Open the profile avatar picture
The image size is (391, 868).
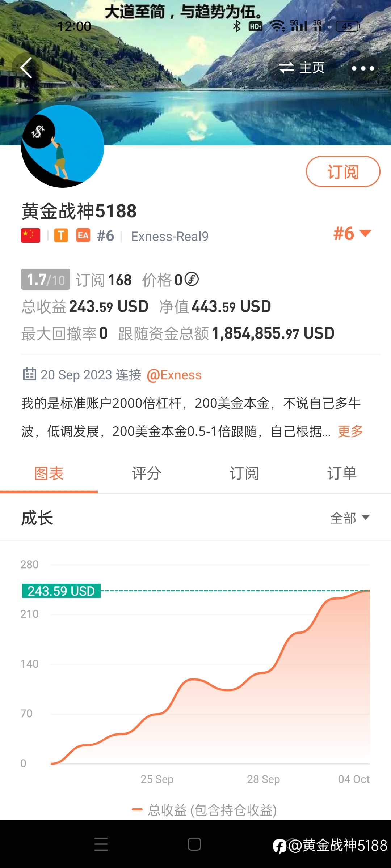[x=63, y=146]
